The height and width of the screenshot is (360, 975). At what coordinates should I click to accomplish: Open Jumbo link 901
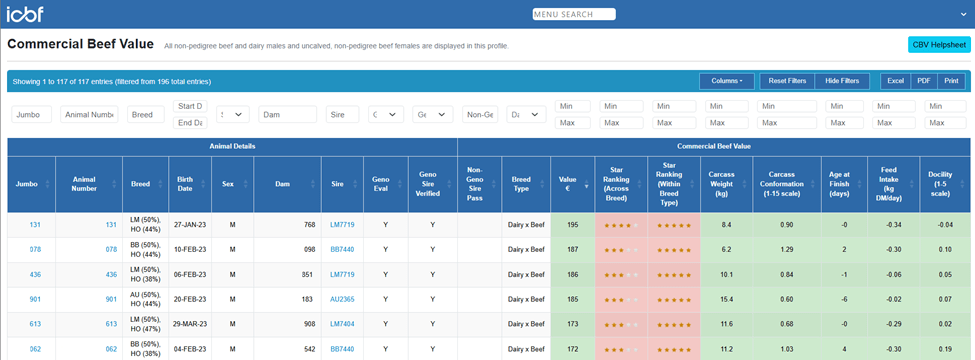(x=35, y=300)
